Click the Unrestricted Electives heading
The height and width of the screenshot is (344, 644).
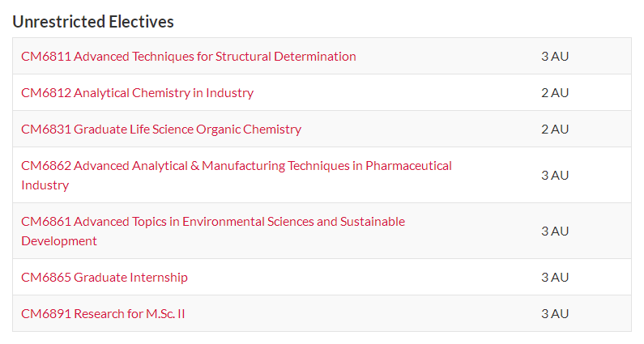[x=93, y=22]
